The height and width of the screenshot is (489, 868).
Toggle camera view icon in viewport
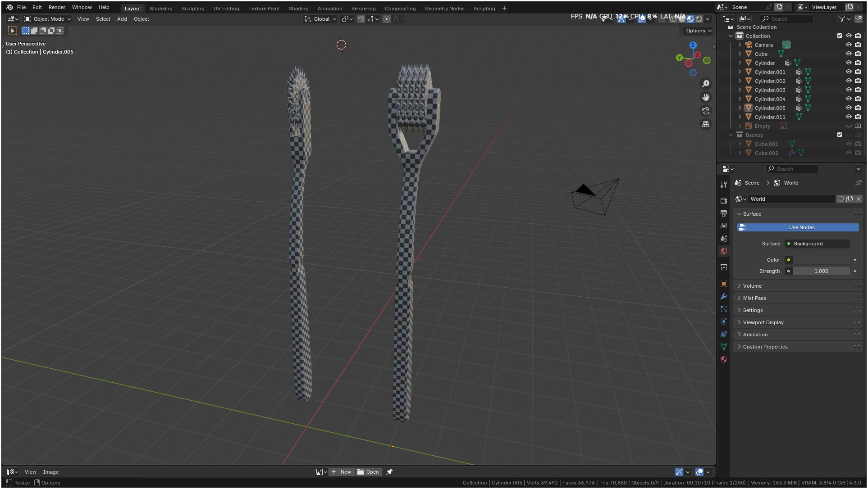(706, 111)
